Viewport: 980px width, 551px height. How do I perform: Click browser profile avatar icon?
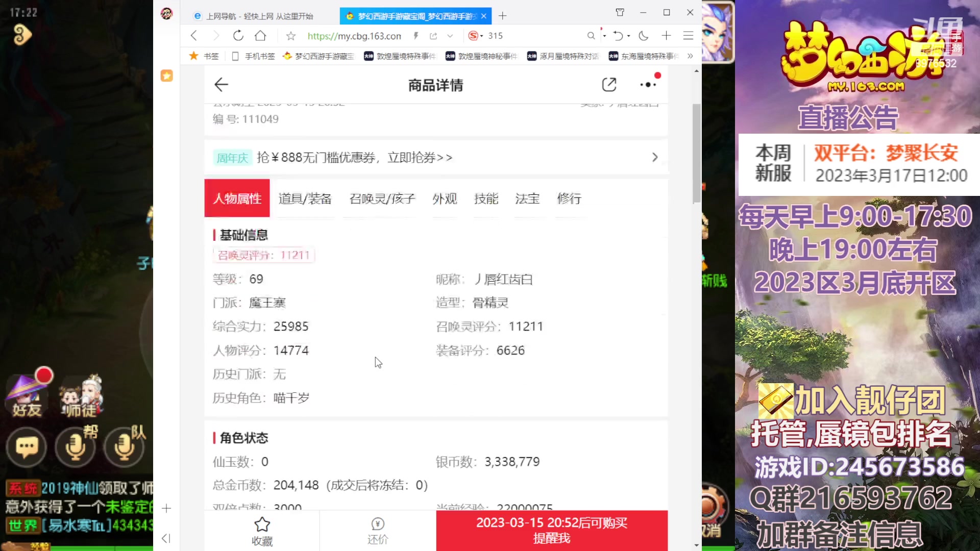166,13
